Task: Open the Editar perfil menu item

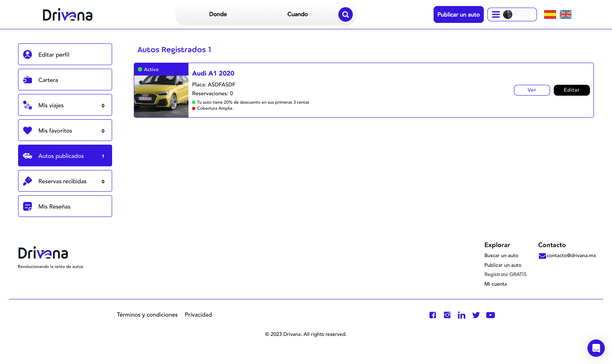Action: pyautogui.click(x=65, y=54)
